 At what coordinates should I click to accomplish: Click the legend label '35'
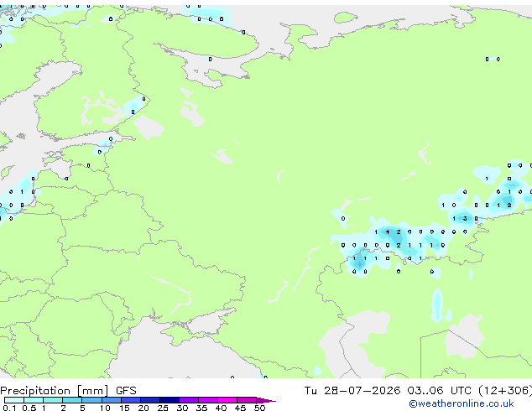coord(201,408)
